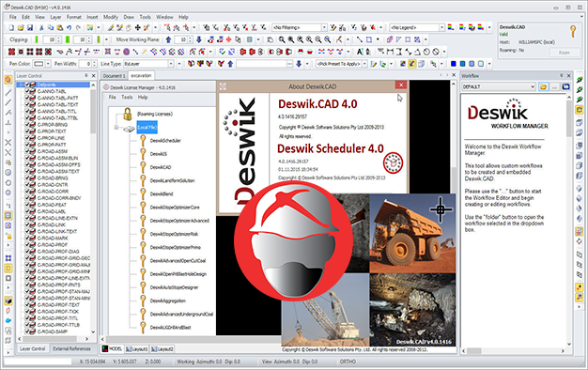This screenshot has height=370, width=588.
Task: Toggle checkbox for C-ROAD-SAMP layer
Action: point(27,331)
